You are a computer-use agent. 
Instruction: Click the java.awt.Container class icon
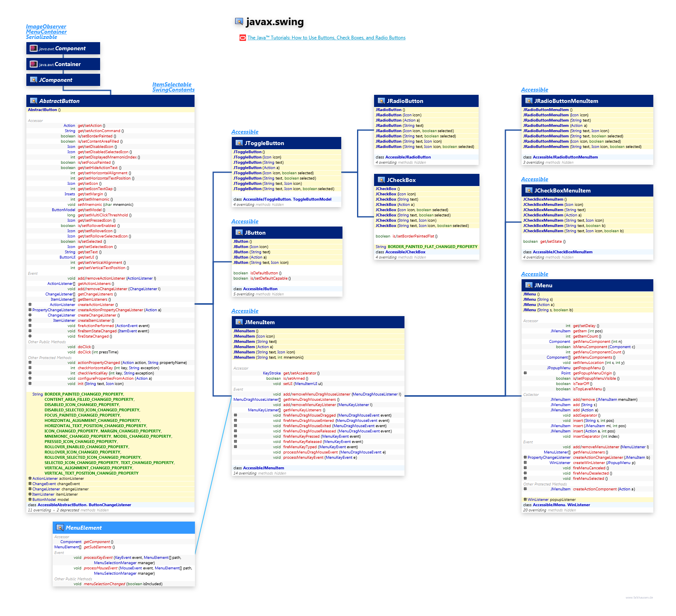point(34,64)
